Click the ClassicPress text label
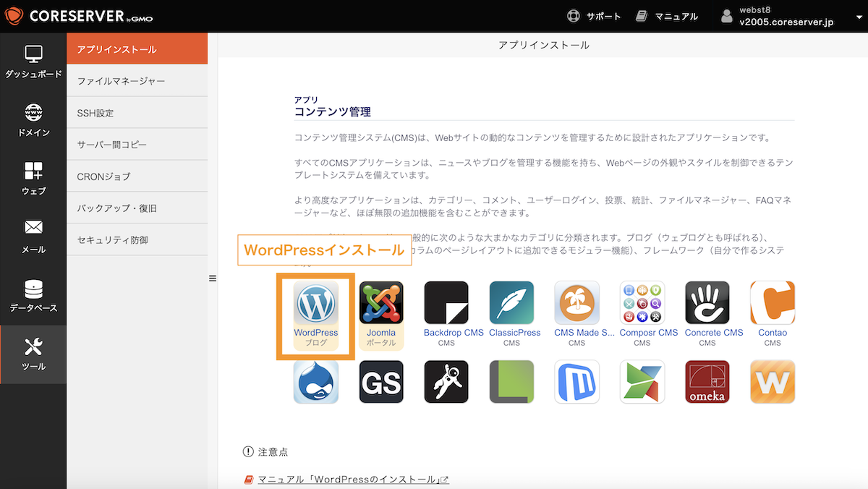This screenshot has width=868, height=489. tap(514, 333)
